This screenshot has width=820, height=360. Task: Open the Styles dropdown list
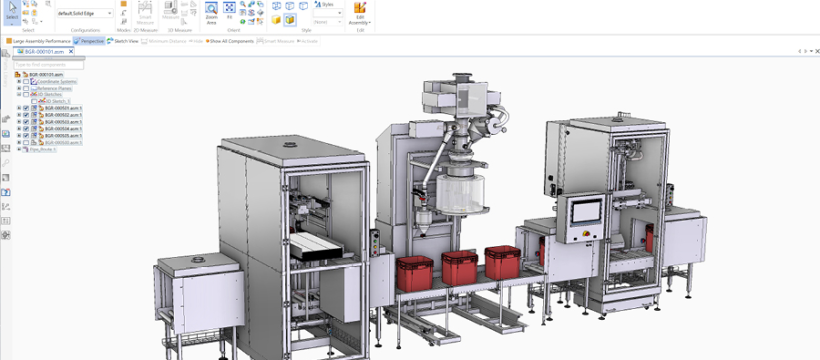tap(328, 13)
